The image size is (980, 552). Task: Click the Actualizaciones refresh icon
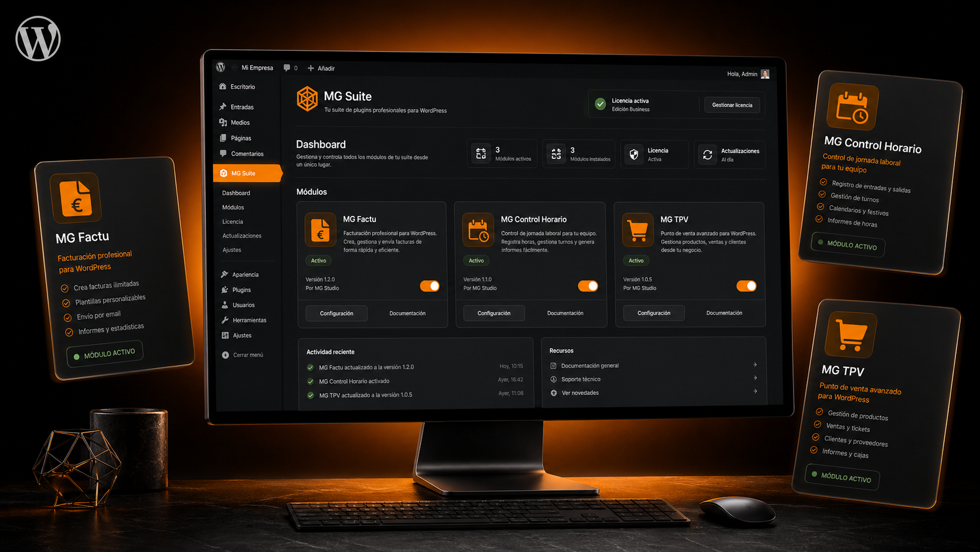pyautogui.click(x=707, y=154)
